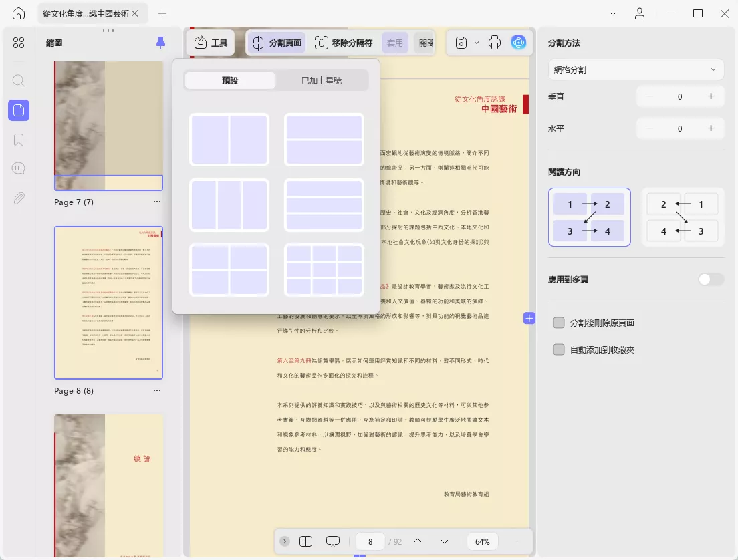Click 移除分隔符 remove dividers
The height and width of the screenshot is (560, 738).
tap(344, 43)
